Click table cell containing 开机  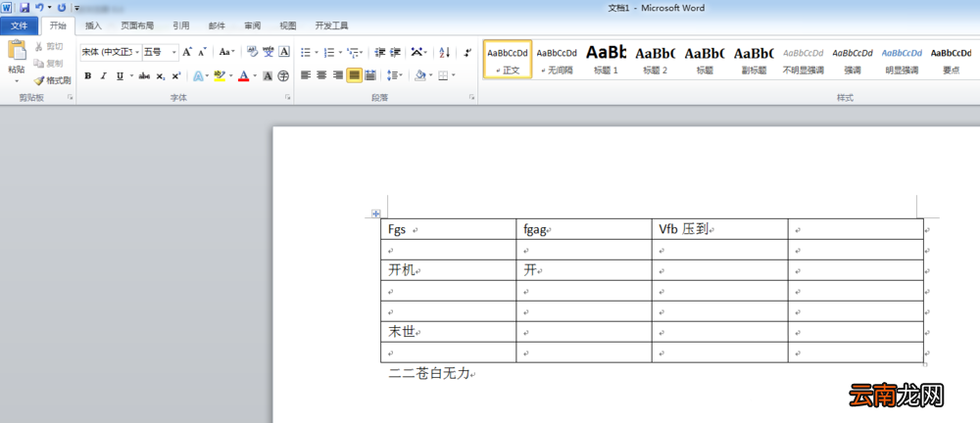pyautogui.click(x=449, y=270)
